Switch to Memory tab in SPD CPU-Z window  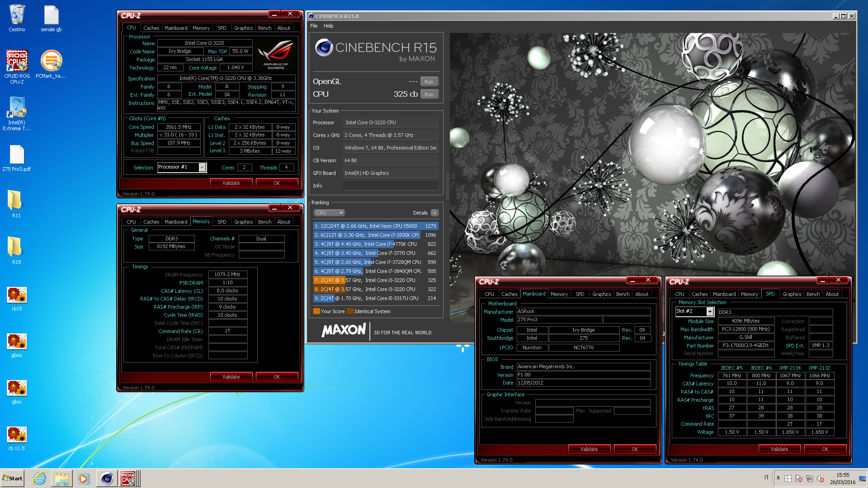click(749, 294)
